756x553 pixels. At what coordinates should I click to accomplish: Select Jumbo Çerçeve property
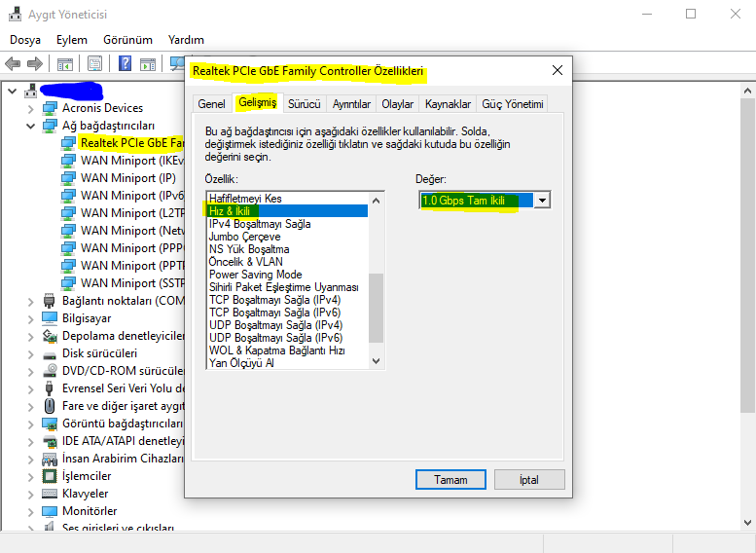287,237
